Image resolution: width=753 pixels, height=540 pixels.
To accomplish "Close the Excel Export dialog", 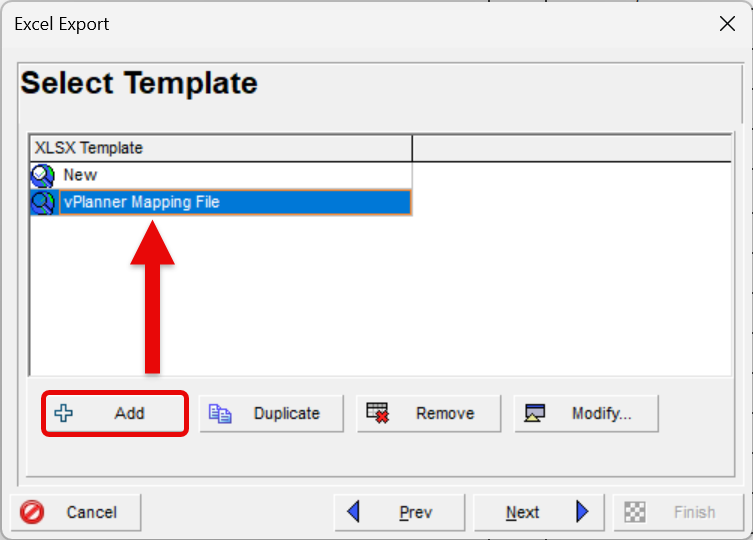I will click(x=727, y=24).
